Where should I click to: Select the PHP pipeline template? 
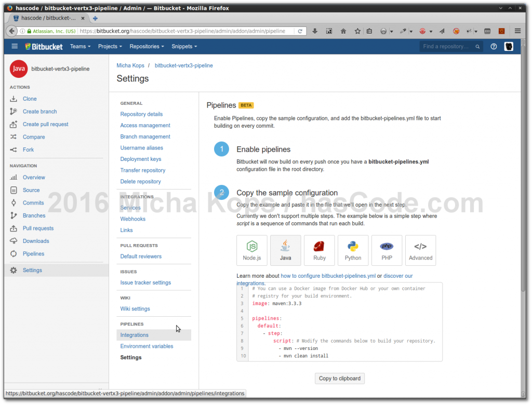pyautogui.click(x=387, y=250)
